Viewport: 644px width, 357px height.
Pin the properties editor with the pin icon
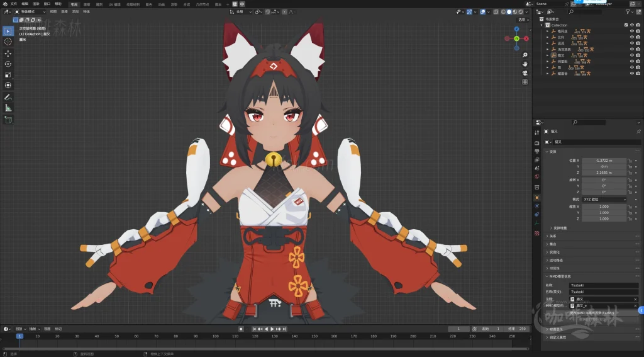coord(638,132)
